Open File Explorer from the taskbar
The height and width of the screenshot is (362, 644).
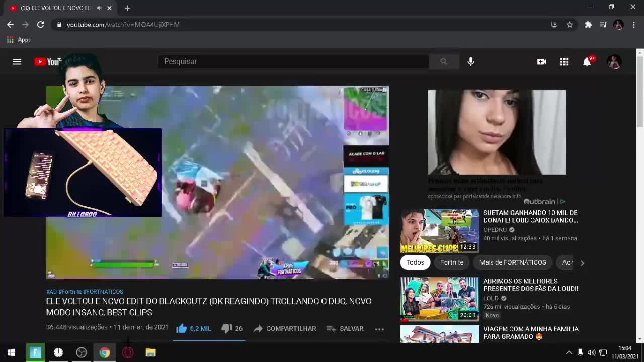pos(150,352)
